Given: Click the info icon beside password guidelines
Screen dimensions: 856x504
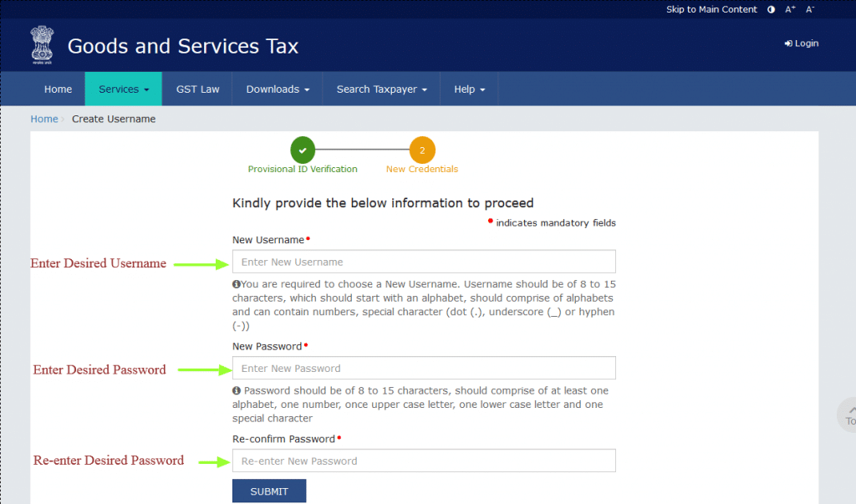Looking at the screenshot, I should [x=237, y=390].
